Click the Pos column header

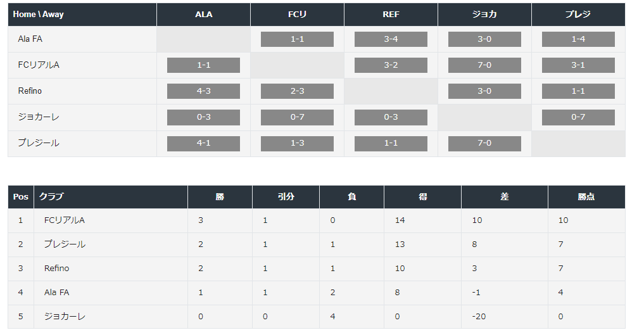(x=20, y=197)
